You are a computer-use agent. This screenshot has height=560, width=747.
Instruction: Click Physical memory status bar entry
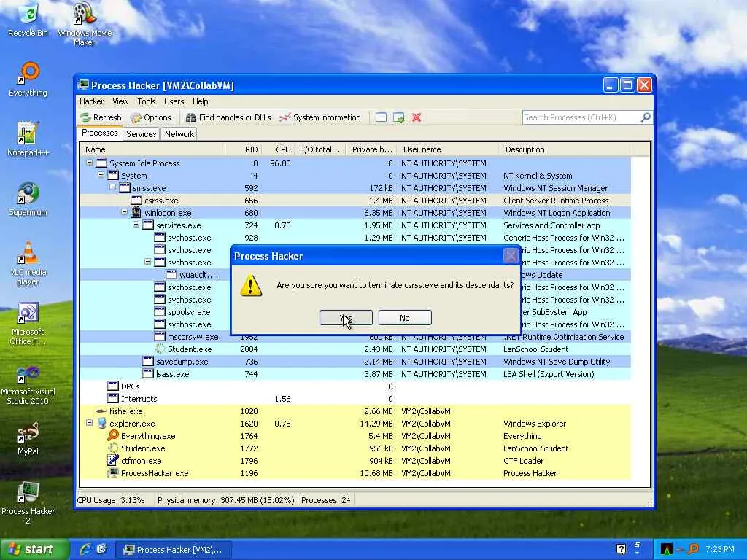click(226, 500)
